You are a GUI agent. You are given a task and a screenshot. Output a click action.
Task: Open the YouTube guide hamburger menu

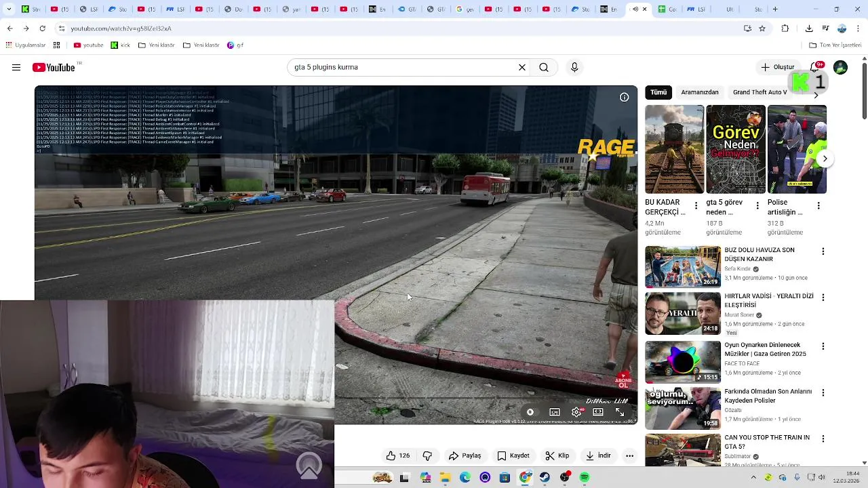[x=16, y=67]
